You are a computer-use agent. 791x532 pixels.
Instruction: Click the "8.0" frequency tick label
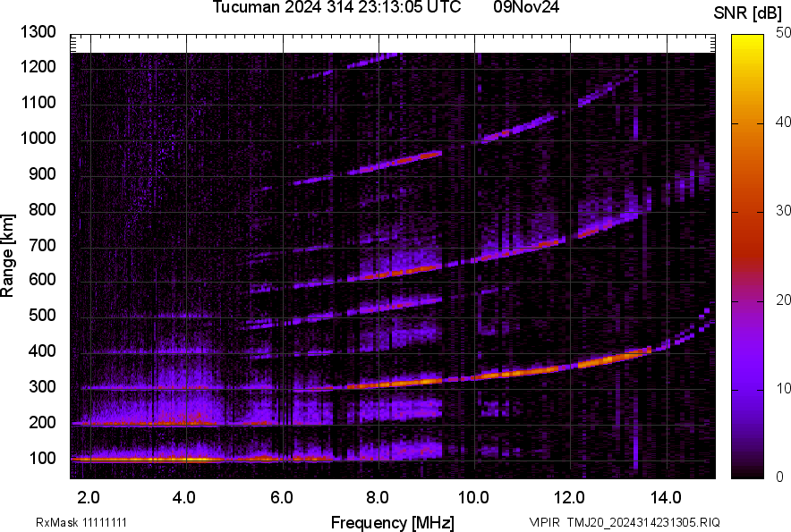[x=378, y=498]
